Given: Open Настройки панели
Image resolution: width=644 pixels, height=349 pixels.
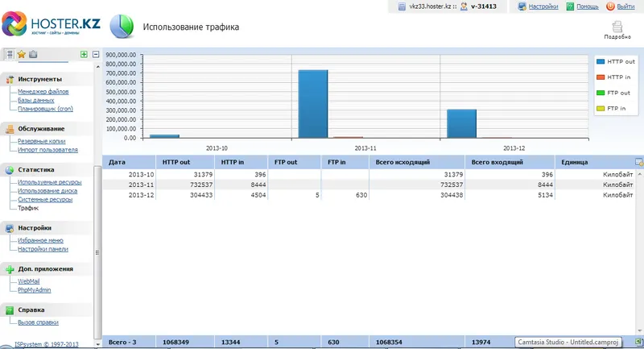Looking at the screenshot, I should pos(43,249).
